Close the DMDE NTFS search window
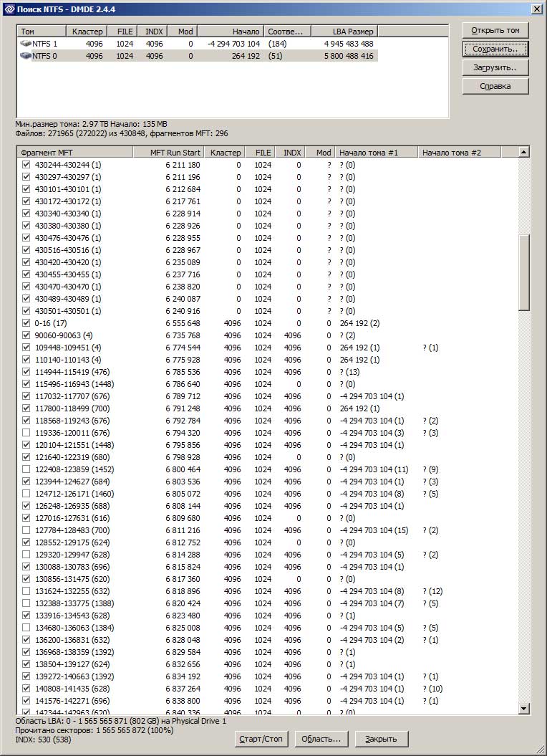 [x=536, y=9]
